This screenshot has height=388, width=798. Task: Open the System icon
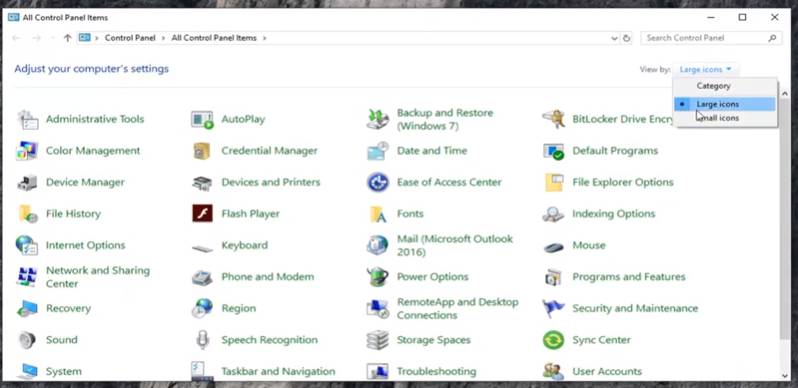click(27, 371)
